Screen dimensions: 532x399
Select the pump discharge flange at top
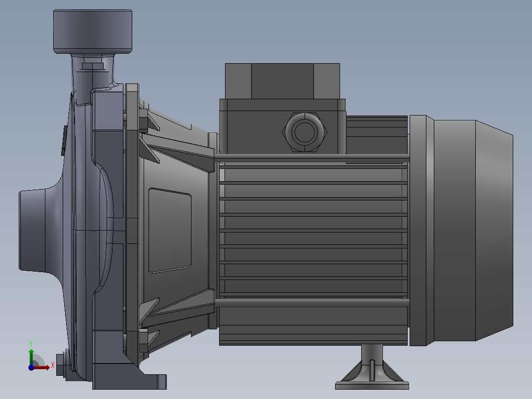(x=93, y=31)
